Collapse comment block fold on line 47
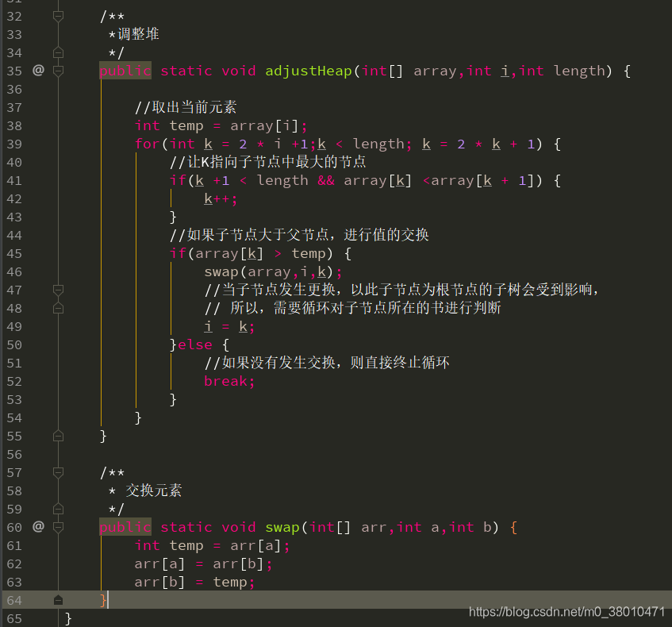 58,290
